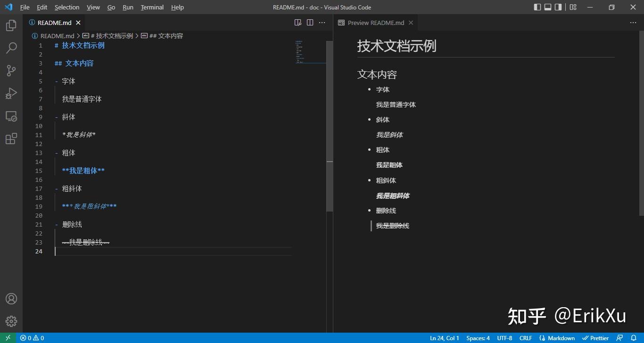Open the File menu
The width and height of the screenshot is (644, 343).
(25, 7)
